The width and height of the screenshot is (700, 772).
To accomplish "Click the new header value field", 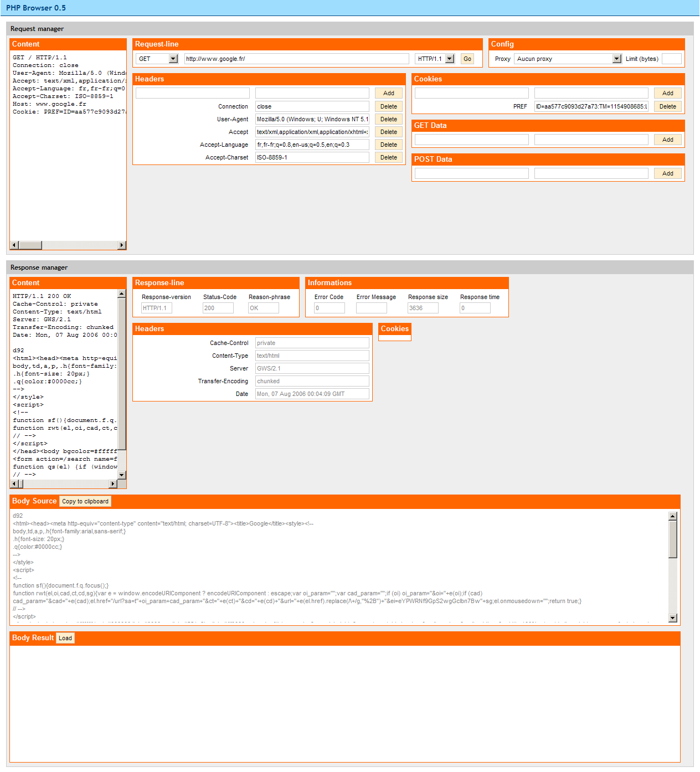I will point(312,93).
